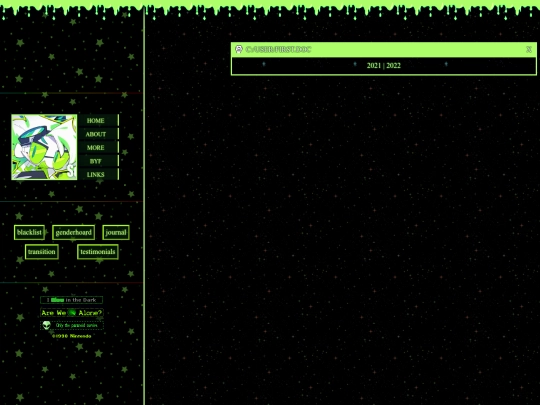Click the '©1990 Nintendo' text
Viewport: 540px width, 405px height.
pos(72,336)
